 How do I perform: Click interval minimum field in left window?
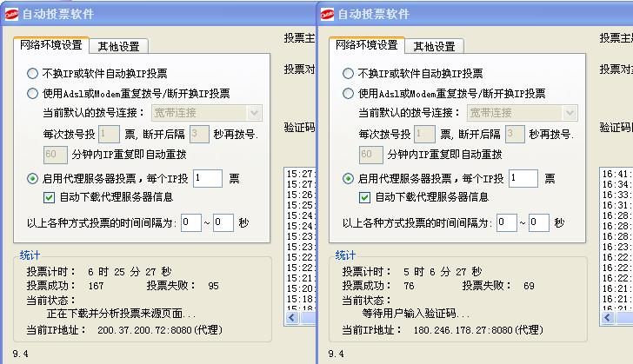(x=191, y=222)
